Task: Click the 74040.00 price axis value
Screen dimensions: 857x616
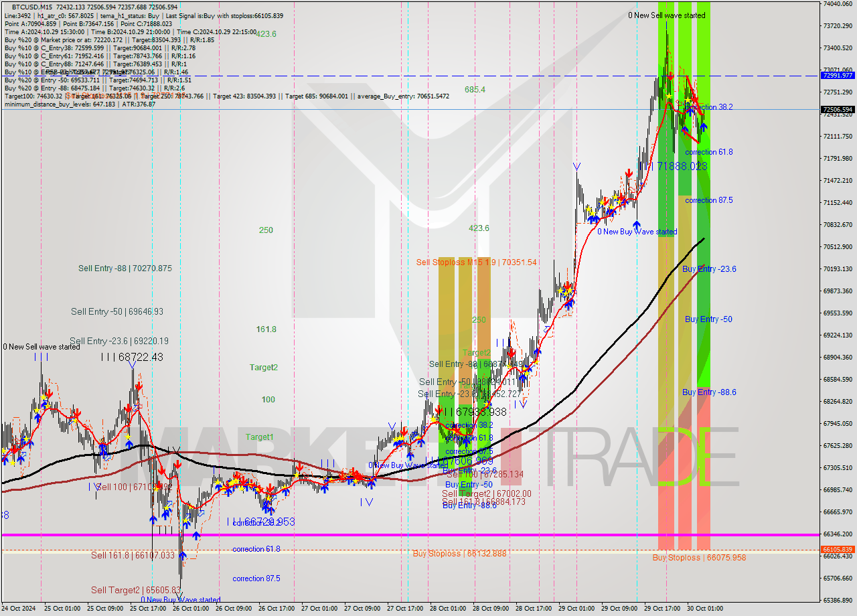Action: 837,4
